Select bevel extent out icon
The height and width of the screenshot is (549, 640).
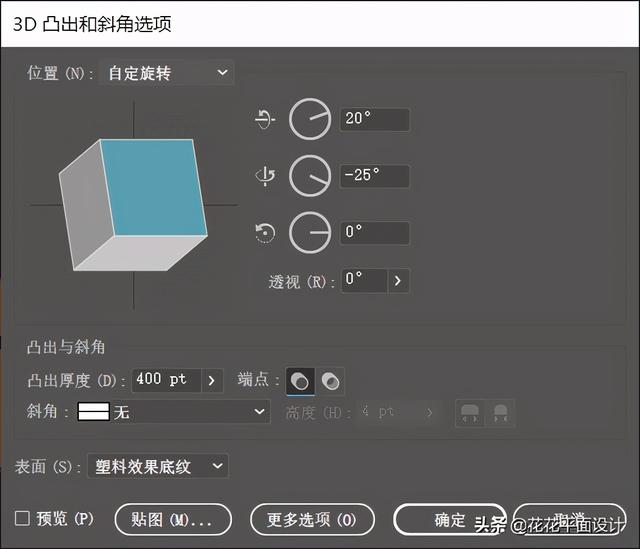coord(470,413)
